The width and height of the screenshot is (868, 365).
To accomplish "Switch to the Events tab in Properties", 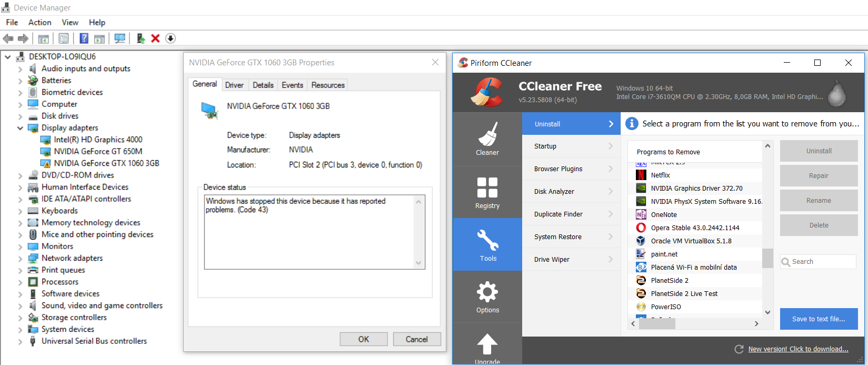I will pos(293,85).
